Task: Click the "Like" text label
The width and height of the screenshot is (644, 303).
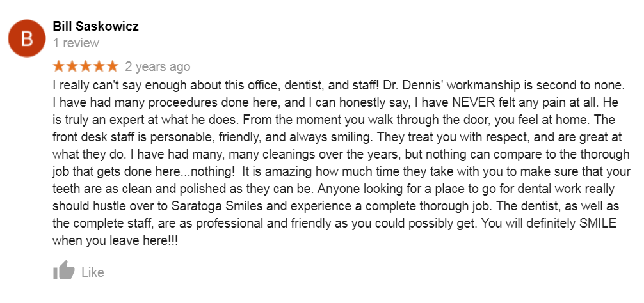Action: [x=93, y=272]
